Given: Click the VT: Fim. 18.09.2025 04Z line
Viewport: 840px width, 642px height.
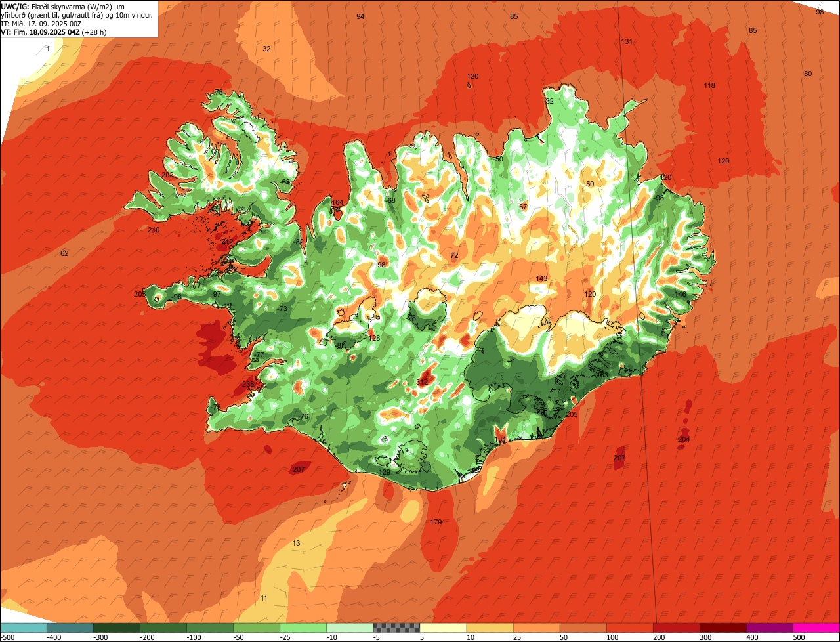Looking at the screenshot, I should [54, 32].
